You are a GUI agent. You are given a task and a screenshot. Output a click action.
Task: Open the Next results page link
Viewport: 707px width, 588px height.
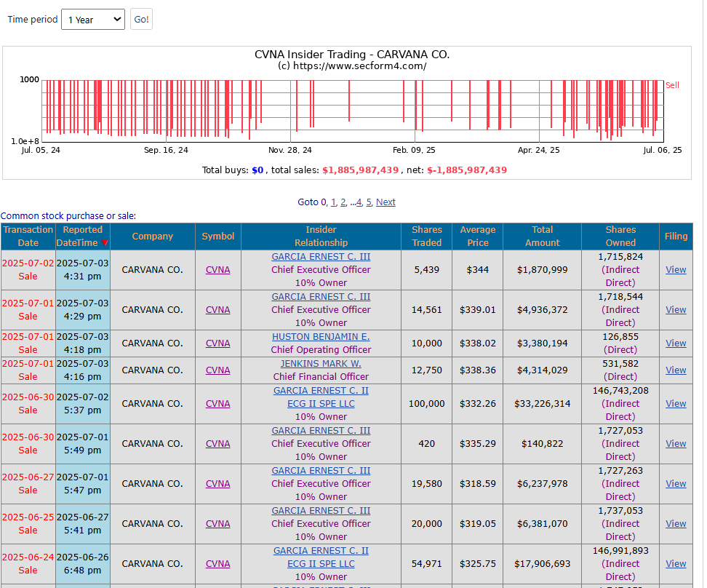click(x=386, y=202)
